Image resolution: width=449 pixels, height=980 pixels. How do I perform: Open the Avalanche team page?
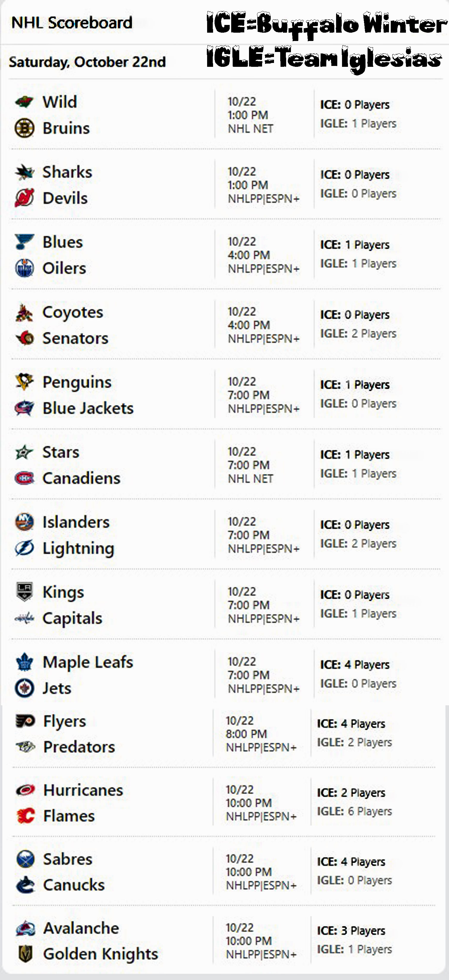81,928
